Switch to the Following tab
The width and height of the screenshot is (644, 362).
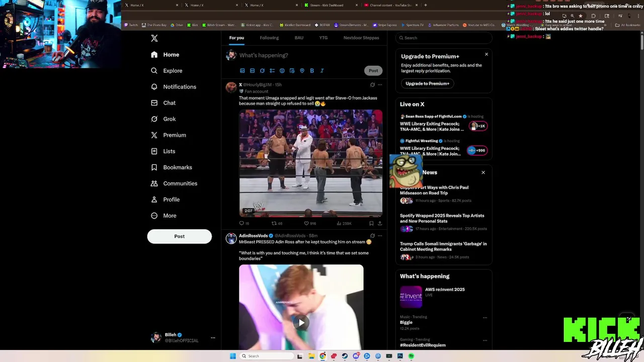tap(269, 38)
